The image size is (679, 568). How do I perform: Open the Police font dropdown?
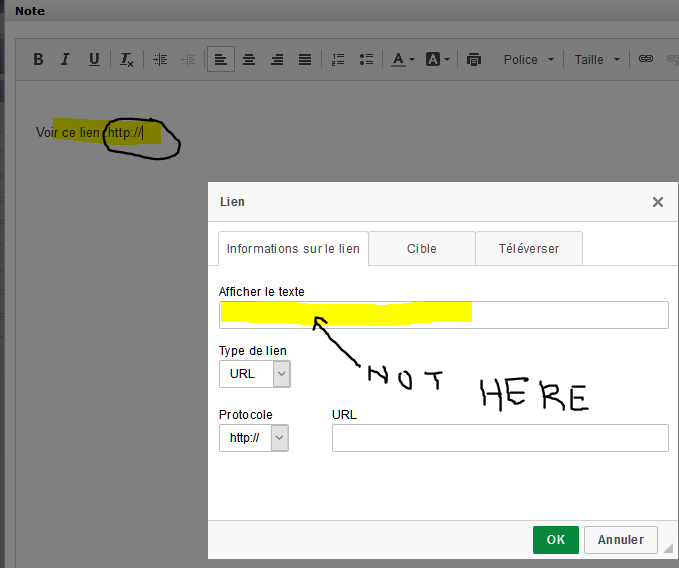tap(528, 59)
